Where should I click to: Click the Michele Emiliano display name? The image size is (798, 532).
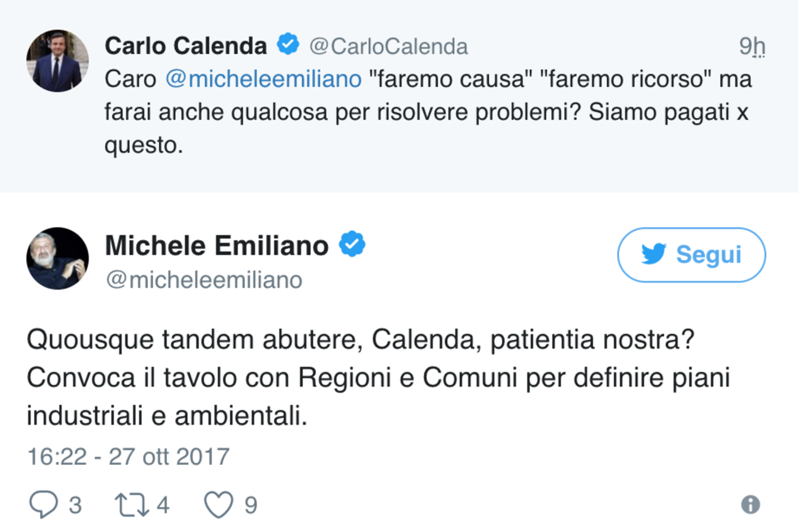click(x=217, y=246)
